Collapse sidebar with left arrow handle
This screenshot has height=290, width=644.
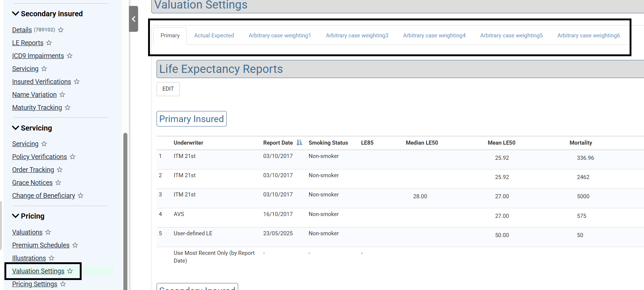pos(134,19)
